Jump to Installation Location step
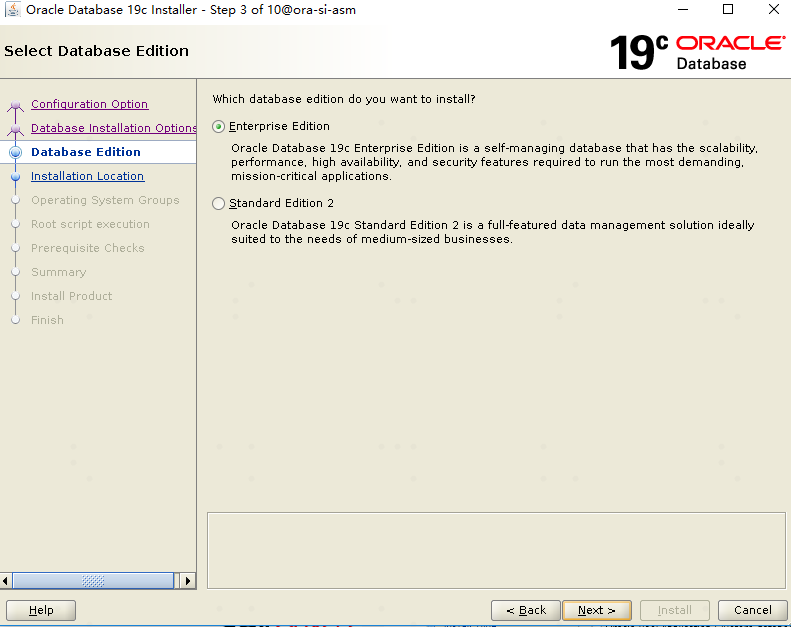The height and width of the screenshot is (627, 791). pos(87,176)
